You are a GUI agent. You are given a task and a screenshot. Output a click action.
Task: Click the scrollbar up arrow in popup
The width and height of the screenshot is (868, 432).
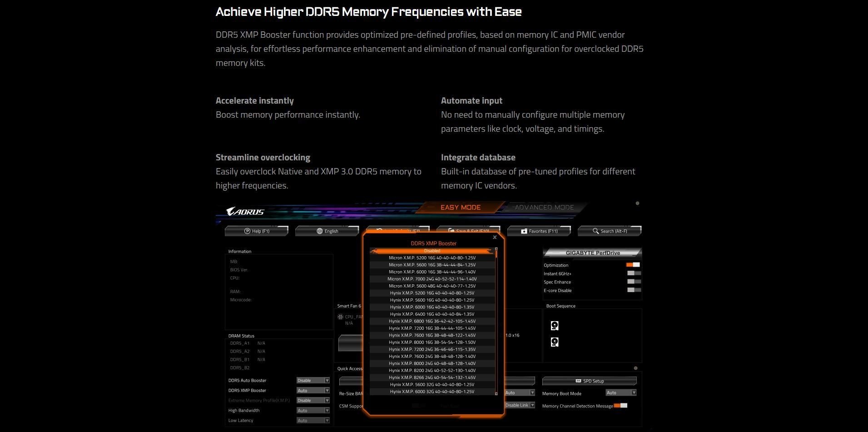tap(496, 249)
